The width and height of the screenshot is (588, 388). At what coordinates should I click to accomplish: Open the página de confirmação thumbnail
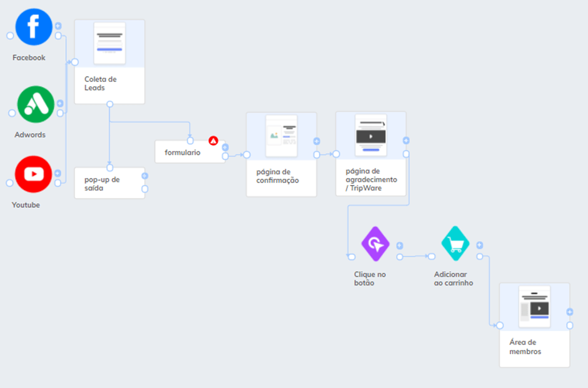[x=281, y=136]
